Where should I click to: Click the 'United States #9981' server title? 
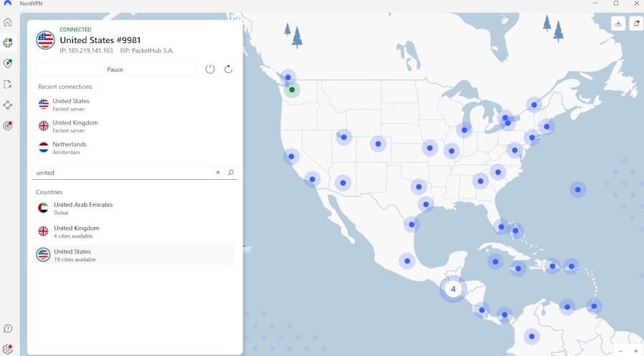pyautogui.click(x=100, y=40)
